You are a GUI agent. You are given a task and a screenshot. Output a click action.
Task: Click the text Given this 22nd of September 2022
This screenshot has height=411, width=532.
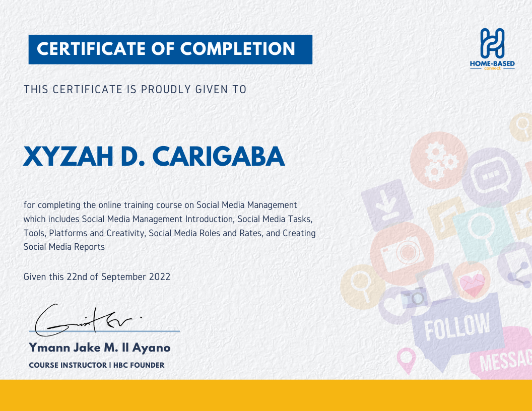pyautogui.click(x=97, y=277)
